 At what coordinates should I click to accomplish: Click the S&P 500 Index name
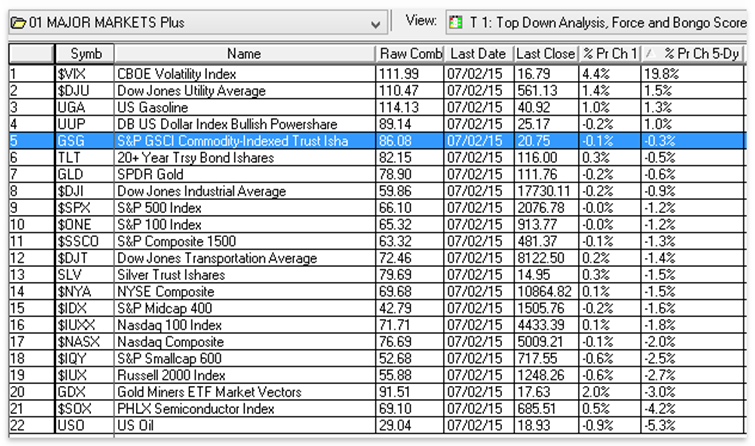tap(159, 208)
